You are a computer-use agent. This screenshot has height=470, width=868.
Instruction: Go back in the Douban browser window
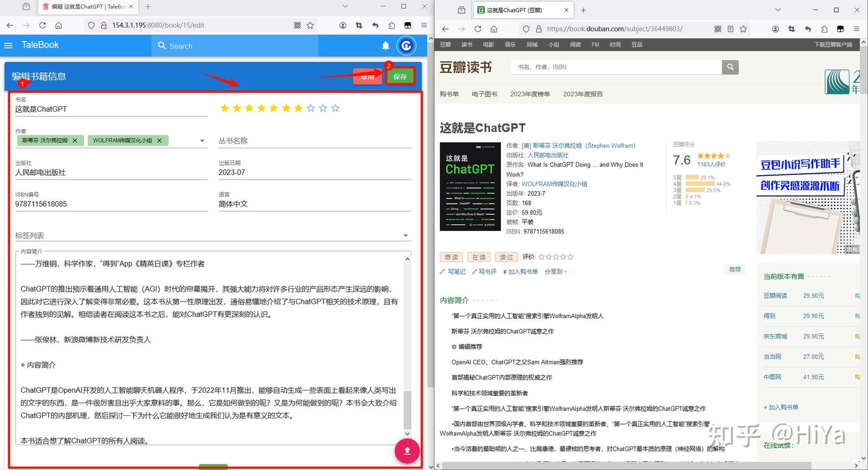click(445, 29)
